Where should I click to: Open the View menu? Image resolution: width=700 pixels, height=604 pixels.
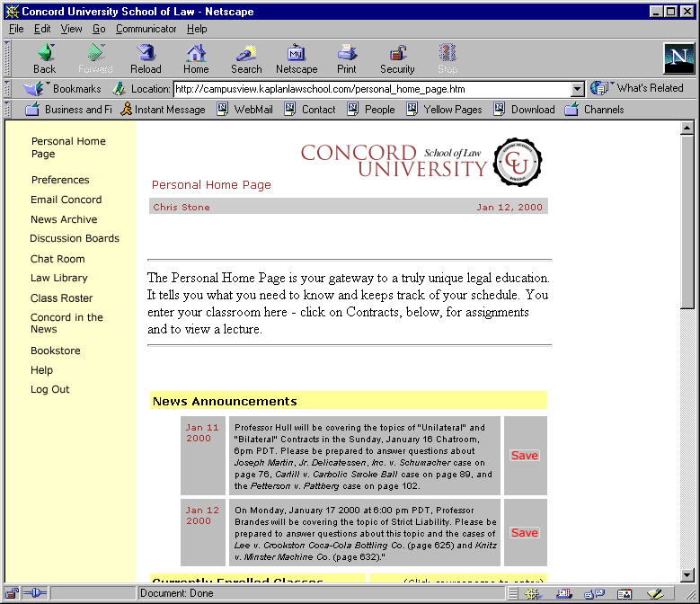[71, 29]
